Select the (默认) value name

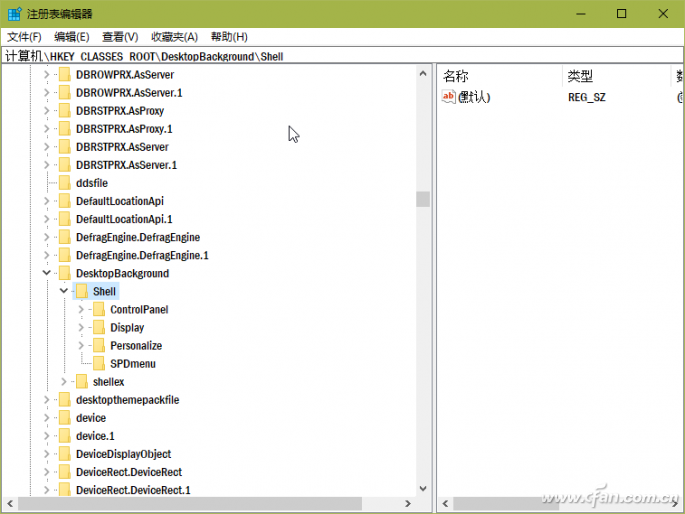tap(474, 97)
